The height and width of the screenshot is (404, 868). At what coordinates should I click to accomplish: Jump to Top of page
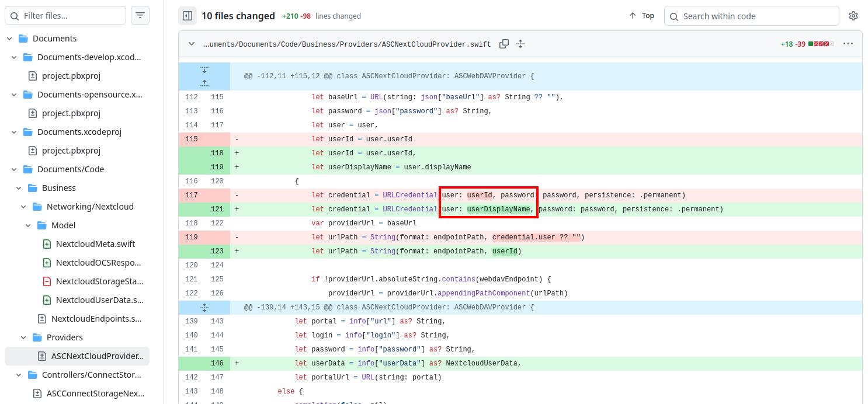coord(641,16)
